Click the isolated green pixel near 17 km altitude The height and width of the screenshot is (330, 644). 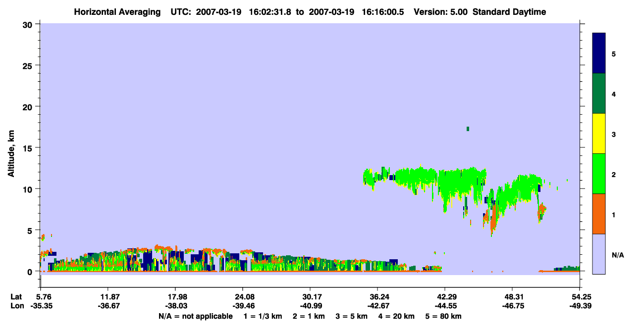(x=468, y=129)
